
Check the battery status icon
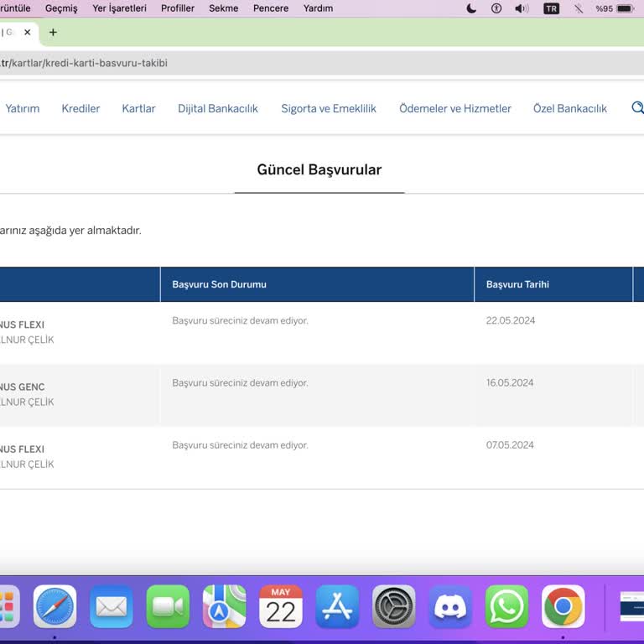pyautogui.click(x=625, y=8)
